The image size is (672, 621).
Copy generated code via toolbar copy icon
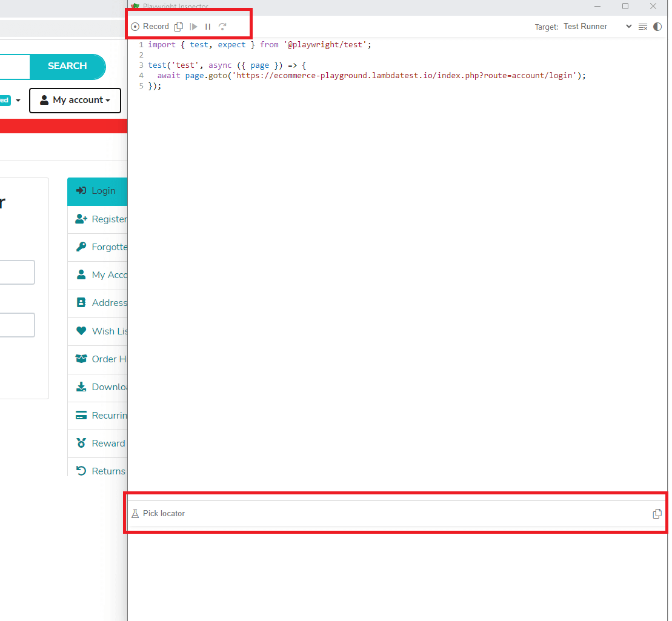point(179,27)
